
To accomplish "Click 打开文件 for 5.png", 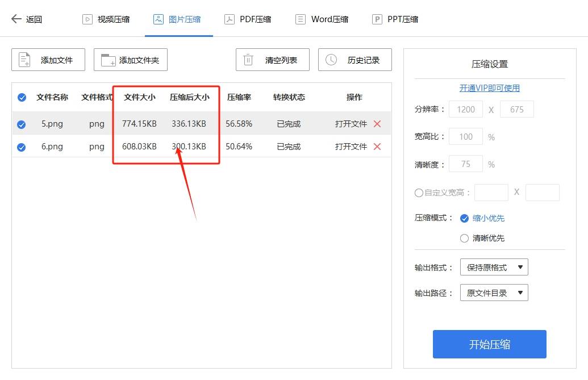I will 352,123.
